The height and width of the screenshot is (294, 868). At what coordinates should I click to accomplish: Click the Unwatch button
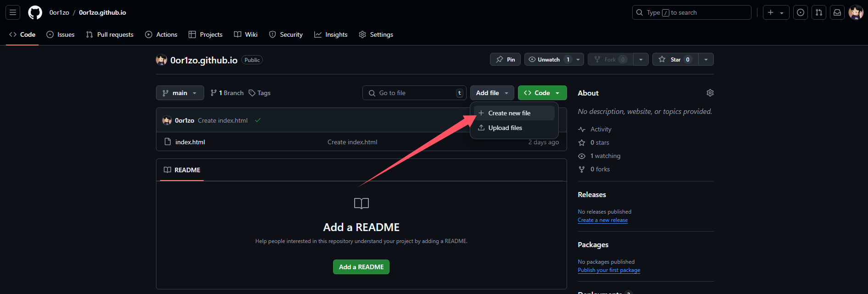click(548, 59)
